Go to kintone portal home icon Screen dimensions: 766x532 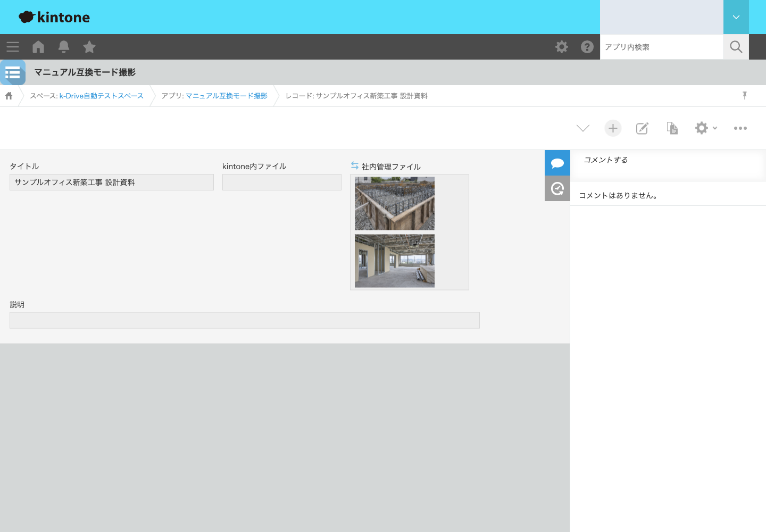tap(38, 47)
